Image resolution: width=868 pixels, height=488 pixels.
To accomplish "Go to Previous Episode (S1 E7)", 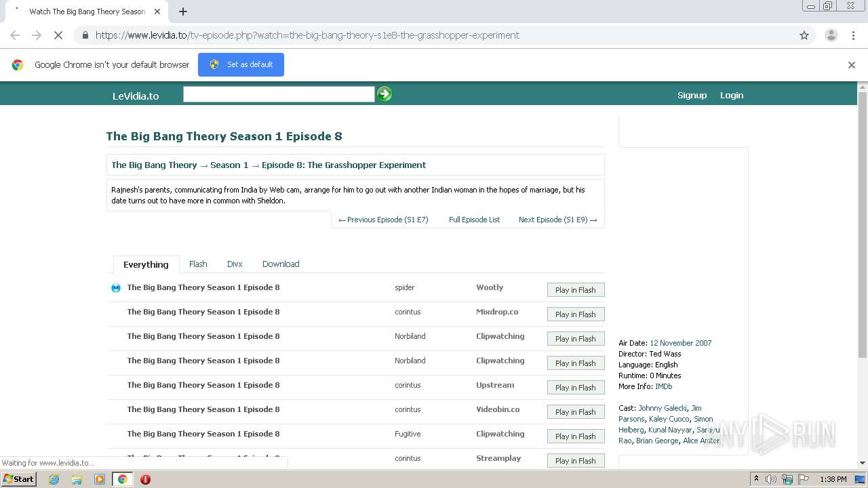I will tap(383, 220).
